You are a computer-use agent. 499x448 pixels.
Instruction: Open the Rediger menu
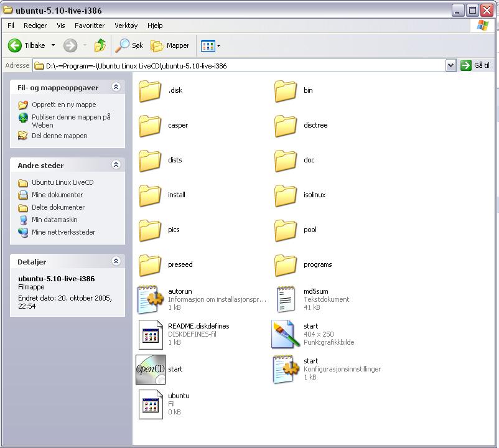[x=35, y=26]
